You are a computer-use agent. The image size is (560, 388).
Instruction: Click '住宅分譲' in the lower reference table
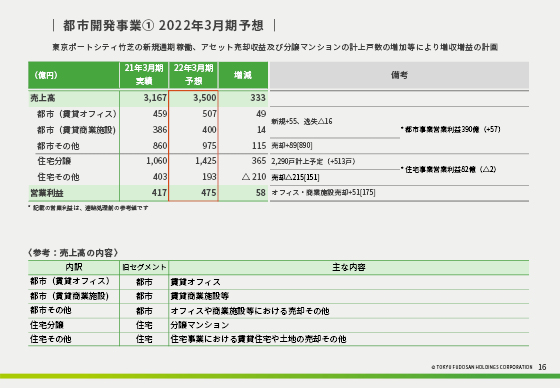coord(47,325)
